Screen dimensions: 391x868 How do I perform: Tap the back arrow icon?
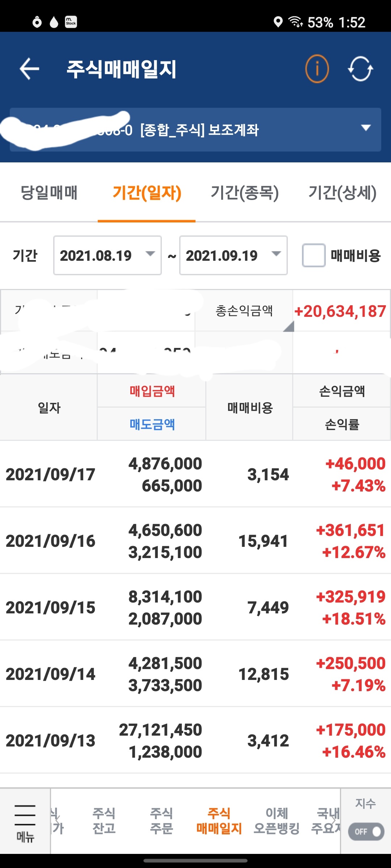click(x=29, y=69)
